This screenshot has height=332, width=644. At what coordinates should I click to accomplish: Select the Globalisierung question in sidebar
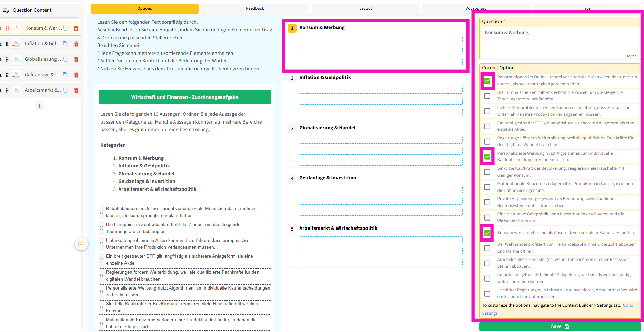tap(41, 59)
